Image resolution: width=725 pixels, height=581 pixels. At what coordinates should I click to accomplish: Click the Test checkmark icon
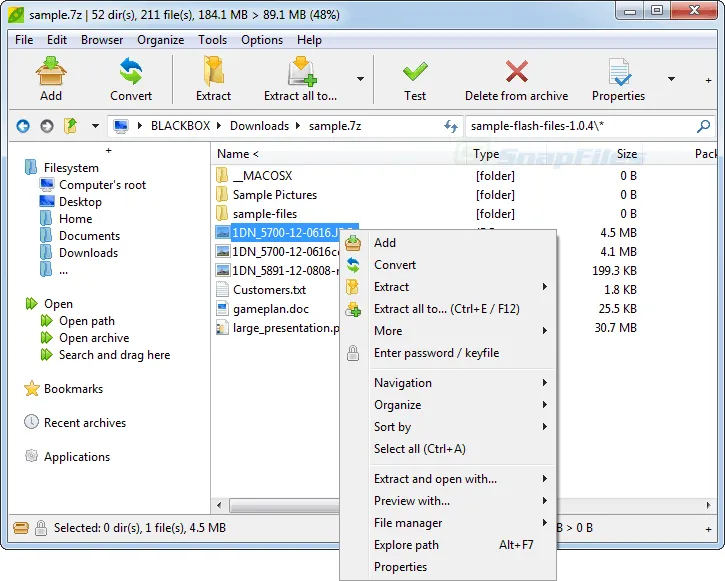[415, 72]
